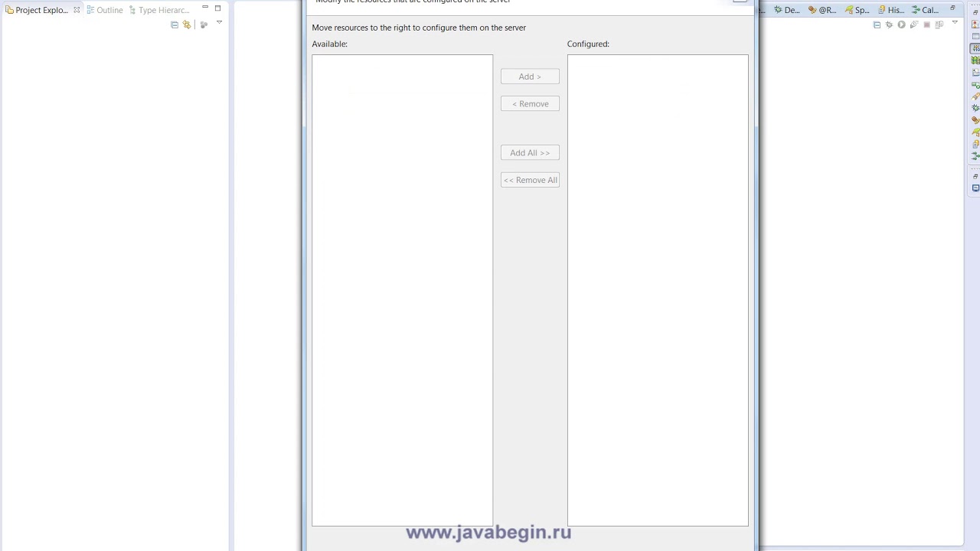Screen dimensions: 980x551
Task: Click the Debug bug icon in right sidebar
Action: click(x=975, y=108)
